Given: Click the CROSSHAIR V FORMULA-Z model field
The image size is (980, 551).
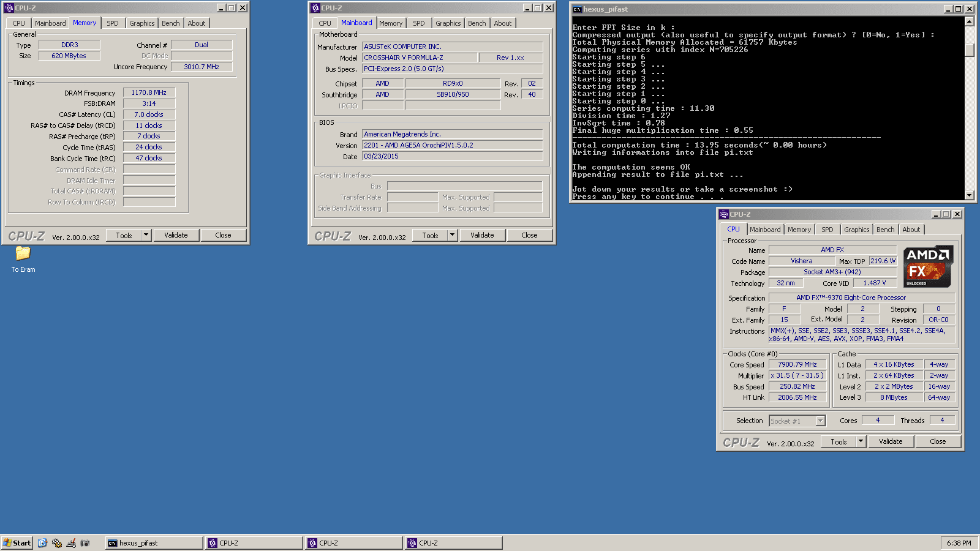Looking at the screenshot, I should [x=420, y=58].
